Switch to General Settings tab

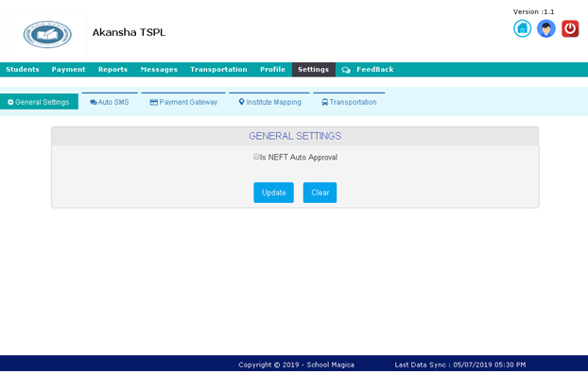click(39, 102)
